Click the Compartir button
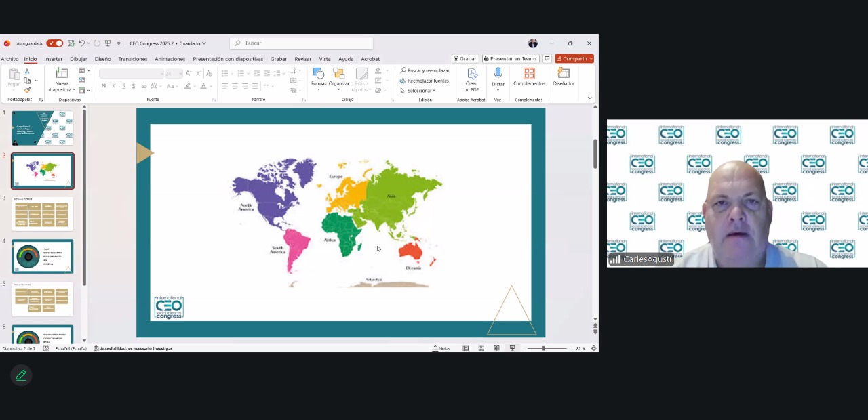Image resolution: width=868 pixels, height=420 pixels. (x=572, y=59)
